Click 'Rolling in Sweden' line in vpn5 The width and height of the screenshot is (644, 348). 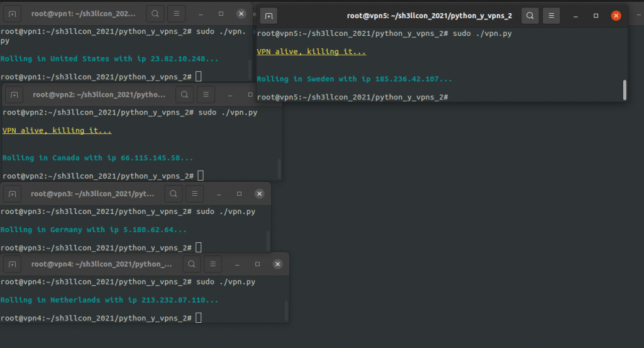pyautogui.click(x=355, y=79)
